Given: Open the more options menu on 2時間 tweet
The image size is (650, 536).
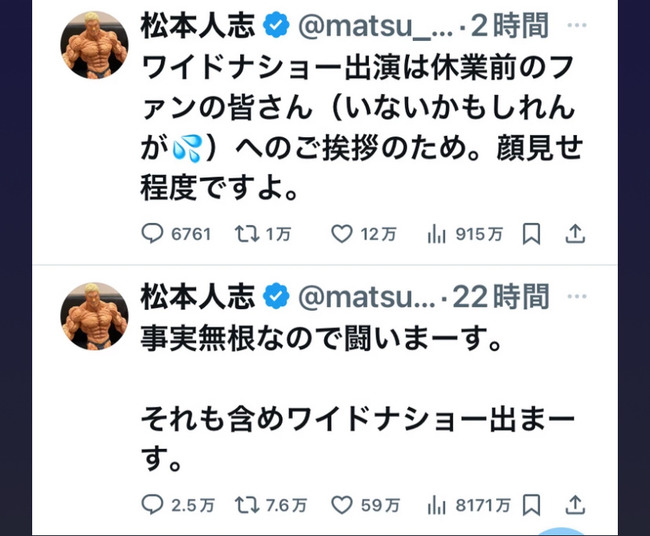Looking at the screenshot, I should [x=577, y=25].
